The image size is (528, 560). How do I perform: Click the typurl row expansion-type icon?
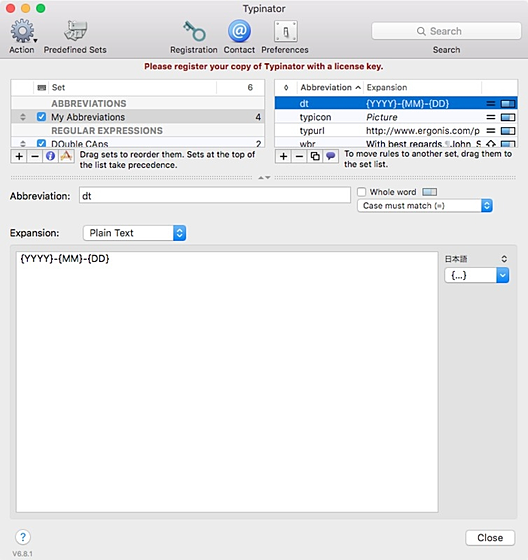(x=508, y=131)
